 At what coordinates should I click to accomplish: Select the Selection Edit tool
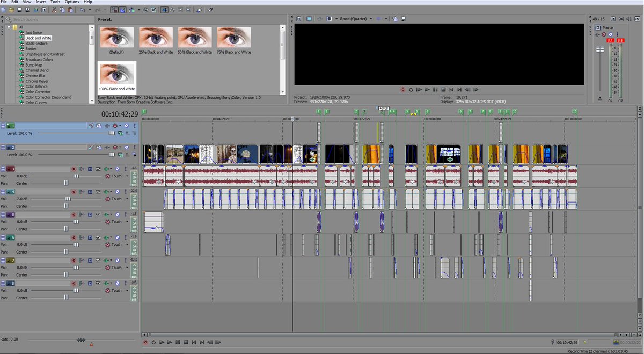(181, 10)
